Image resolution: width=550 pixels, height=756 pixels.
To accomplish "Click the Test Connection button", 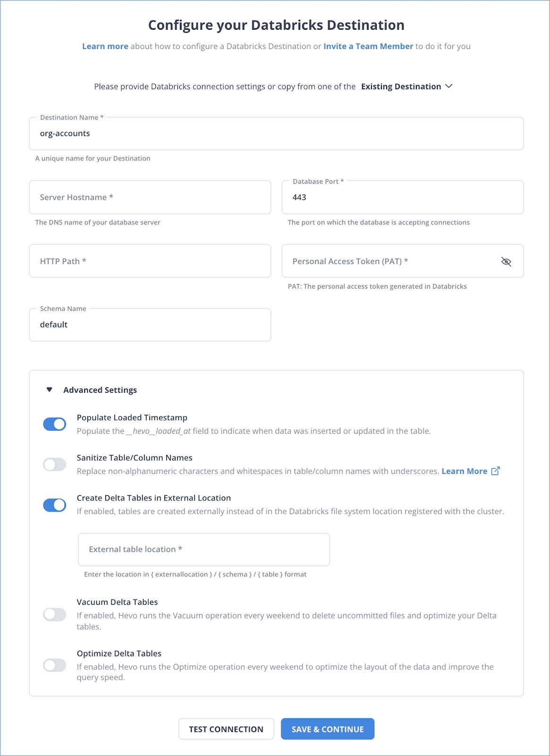I will click(x=226, y=729).
